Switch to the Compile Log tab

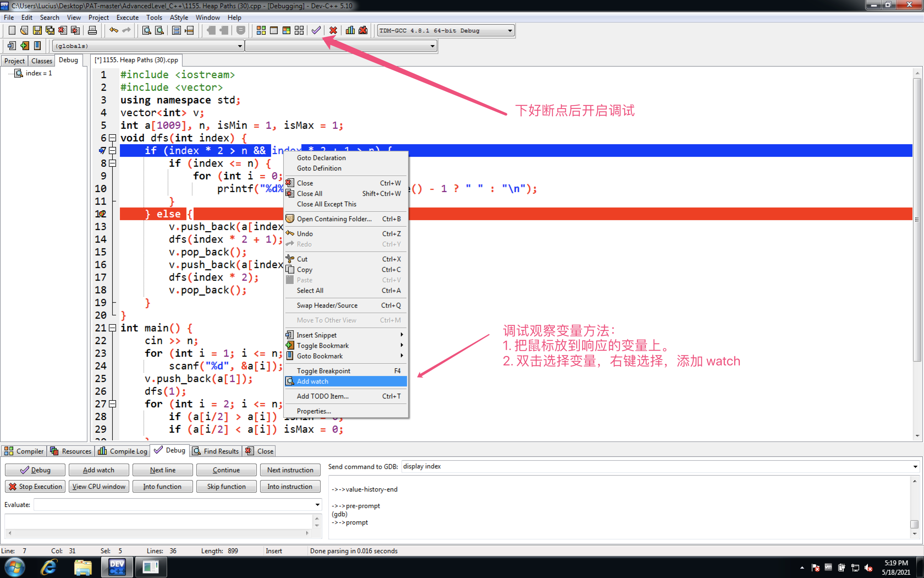click(123, 451)
